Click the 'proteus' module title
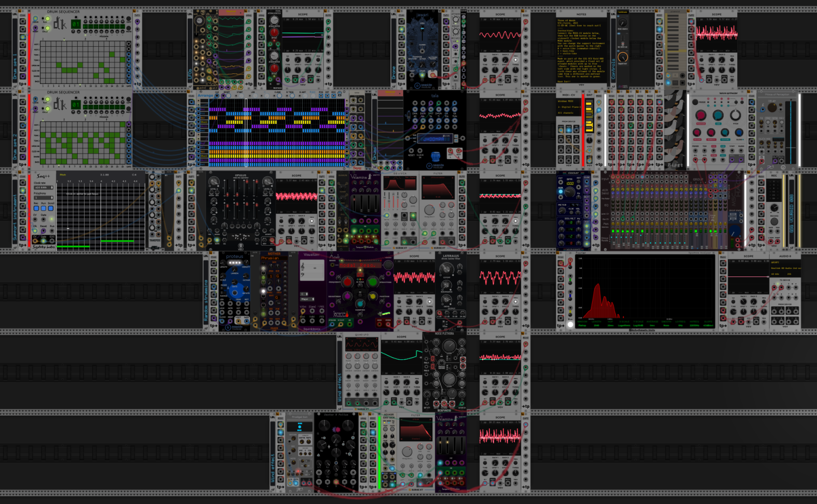The height and width of the screenshot is (504, 817). click(235, 257)
